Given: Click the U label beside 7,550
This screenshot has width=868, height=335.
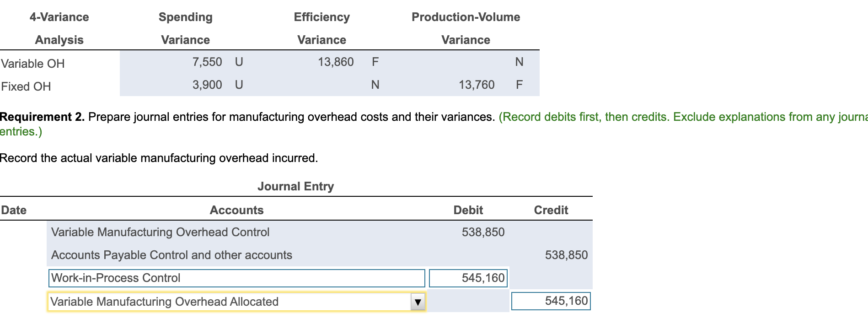Looking at the screenshot, I should (x=239, y=62).
